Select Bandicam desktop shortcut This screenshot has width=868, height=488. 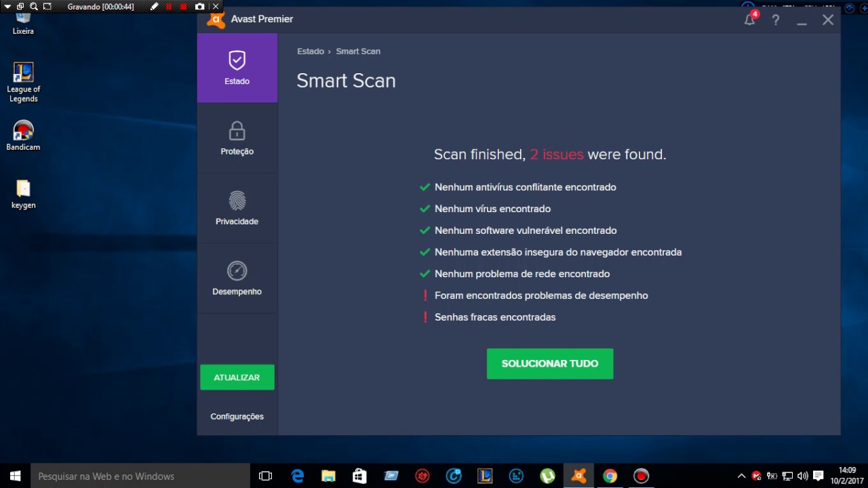click(24, 136)
